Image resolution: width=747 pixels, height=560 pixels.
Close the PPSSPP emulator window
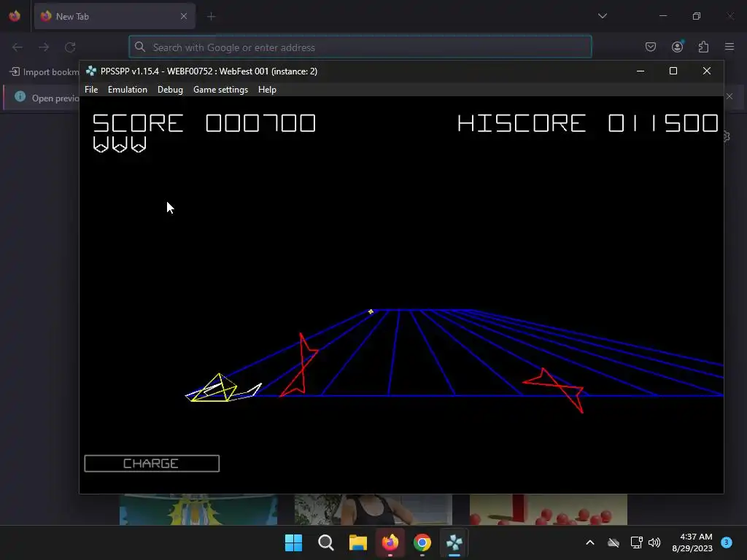click(706, 71)
